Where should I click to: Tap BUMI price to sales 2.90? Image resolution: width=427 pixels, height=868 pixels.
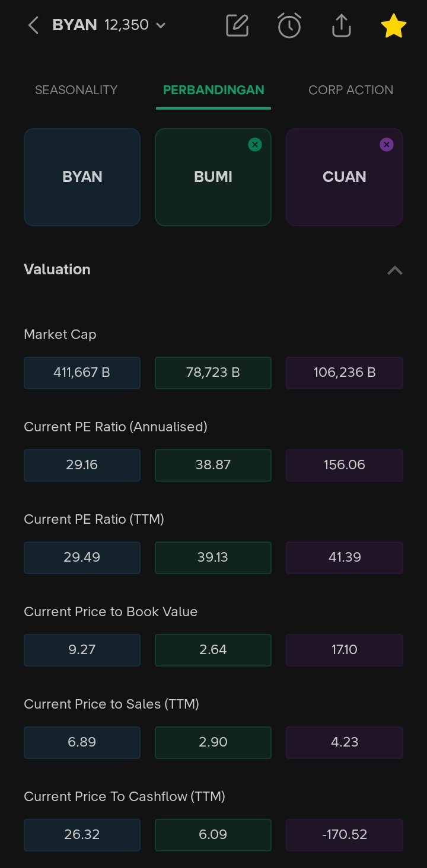pos(213,742)
